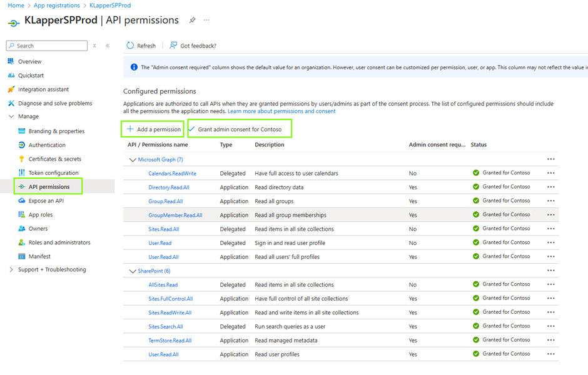Select API permissions in the sidebar

tap(48, 187)
